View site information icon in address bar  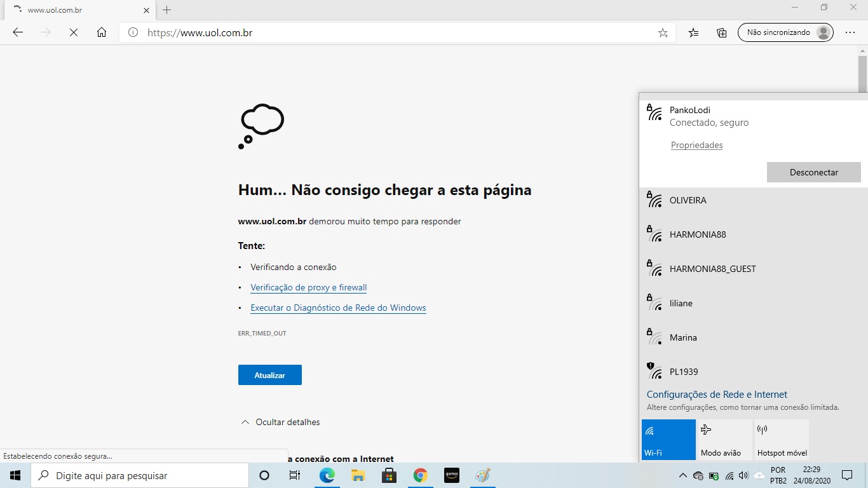click(133, 32)
